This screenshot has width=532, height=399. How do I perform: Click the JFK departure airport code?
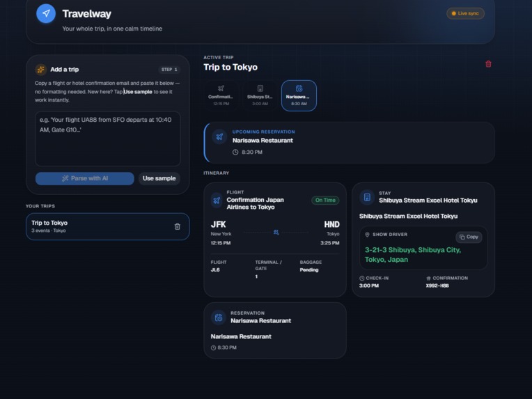coord(218,225)
